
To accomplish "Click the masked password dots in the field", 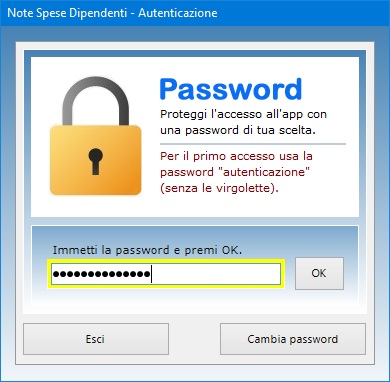I will pyautogui.click(x=101, y=274).
